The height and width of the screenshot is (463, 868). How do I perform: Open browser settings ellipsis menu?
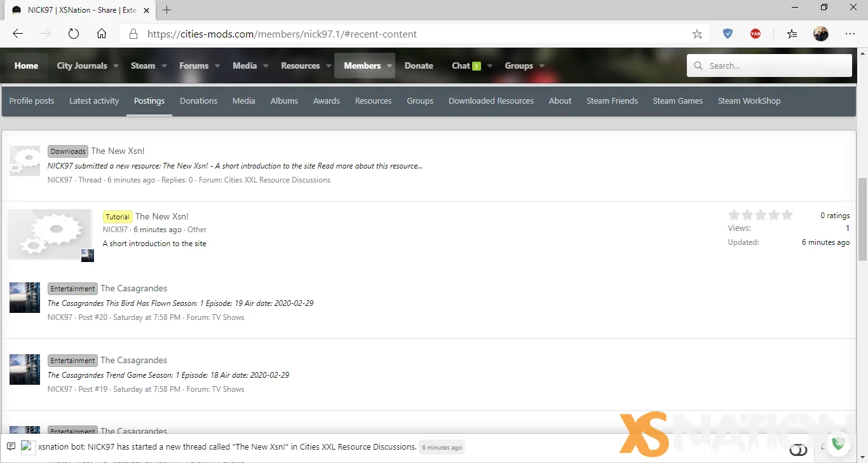[x=850, y=34]
